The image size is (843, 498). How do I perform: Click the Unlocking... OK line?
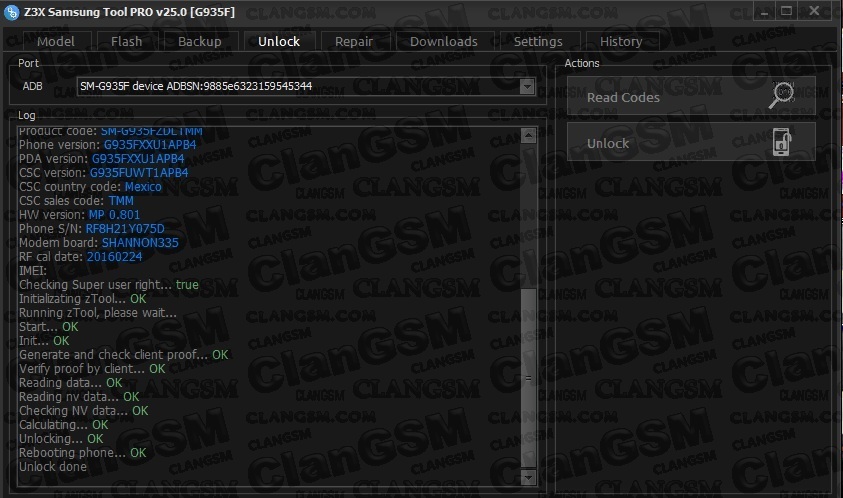(x=61, y=438)
